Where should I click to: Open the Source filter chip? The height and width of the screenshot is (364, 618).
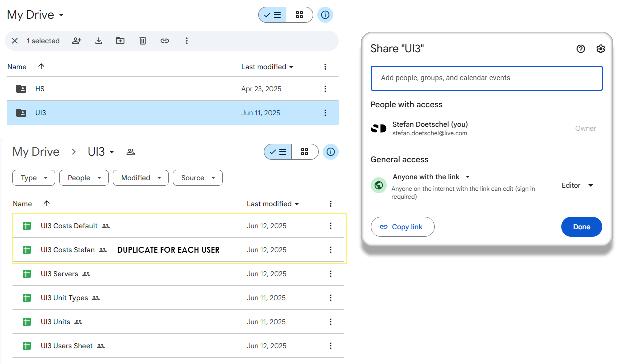[198, 178]
